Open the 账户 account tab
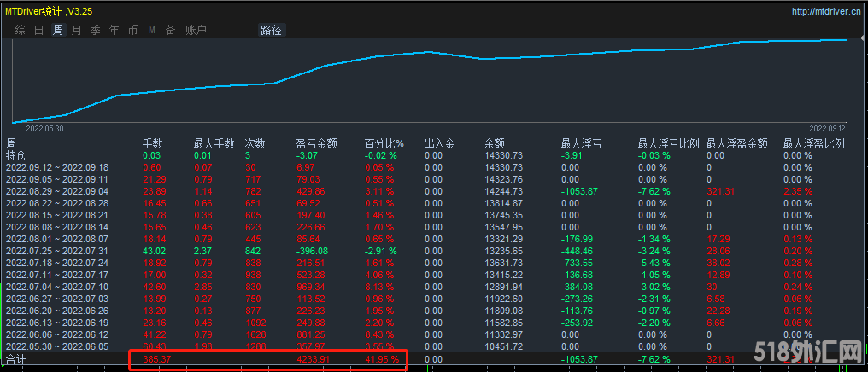 [x=196, y=31]
